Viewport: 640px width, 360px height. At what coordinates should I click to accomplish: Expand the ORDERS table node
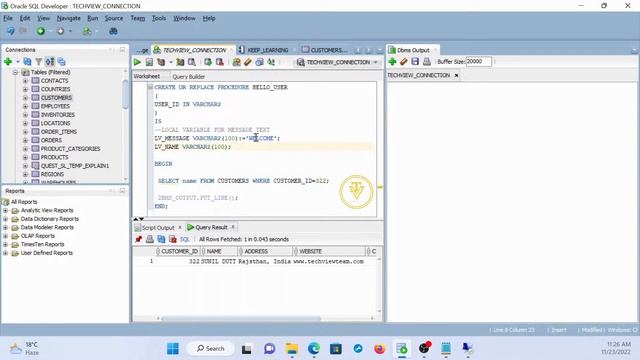click(x=25, y=140)
